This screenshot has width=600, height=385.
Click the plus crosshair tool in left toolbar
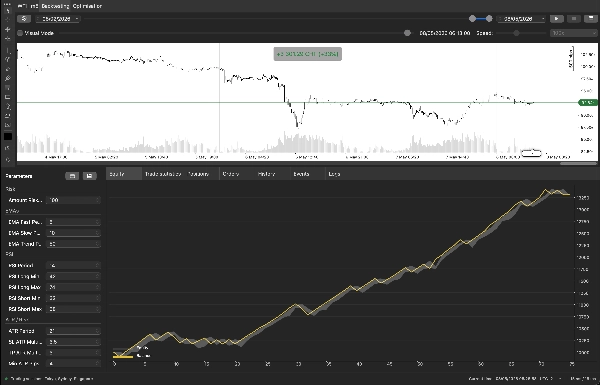coord(7,29)
